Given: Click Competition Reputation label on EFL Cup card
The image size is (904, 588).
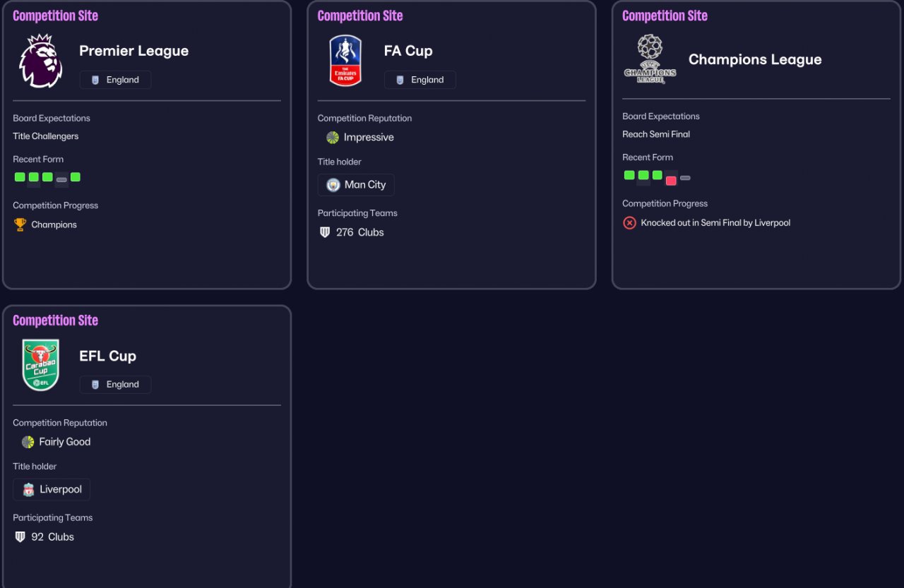Looking at the screenshot, I should click(60, 423).
